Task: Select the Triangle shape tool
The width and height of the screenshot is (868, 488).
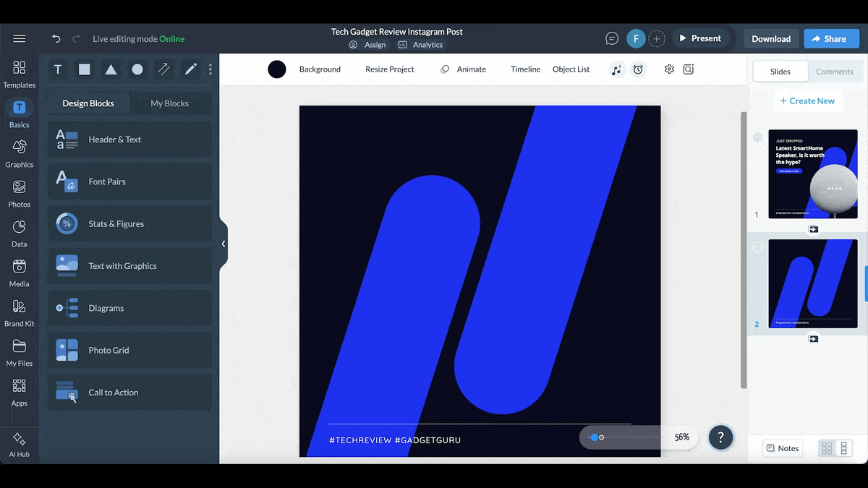Action: point(110,69)
